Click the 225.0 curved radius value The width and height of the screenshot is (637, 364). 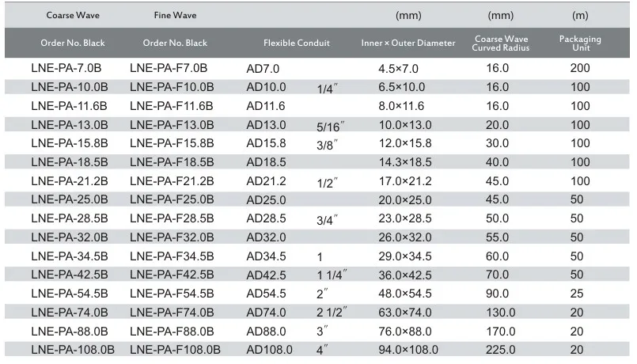[499, 350]
